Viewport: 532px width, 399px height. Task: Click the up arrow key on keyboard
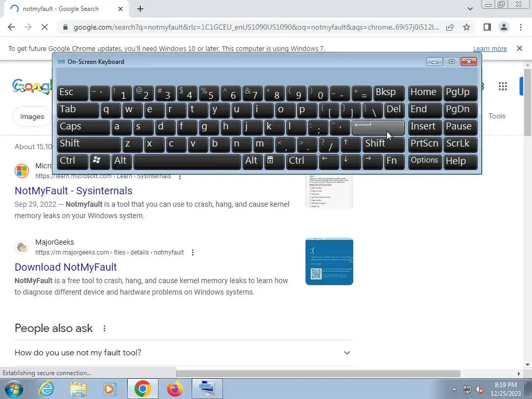tap(351, 144)
